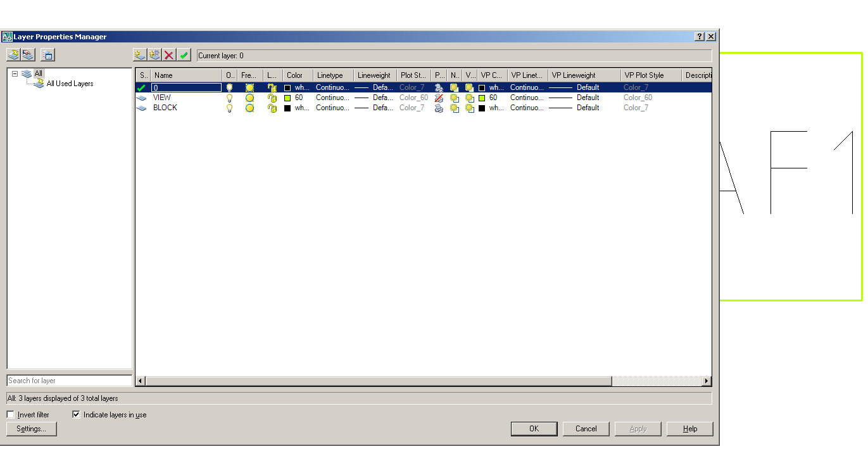Click the red X Delete Layer icon
Viewport: 868px width, 449px height.
[169, 55]
